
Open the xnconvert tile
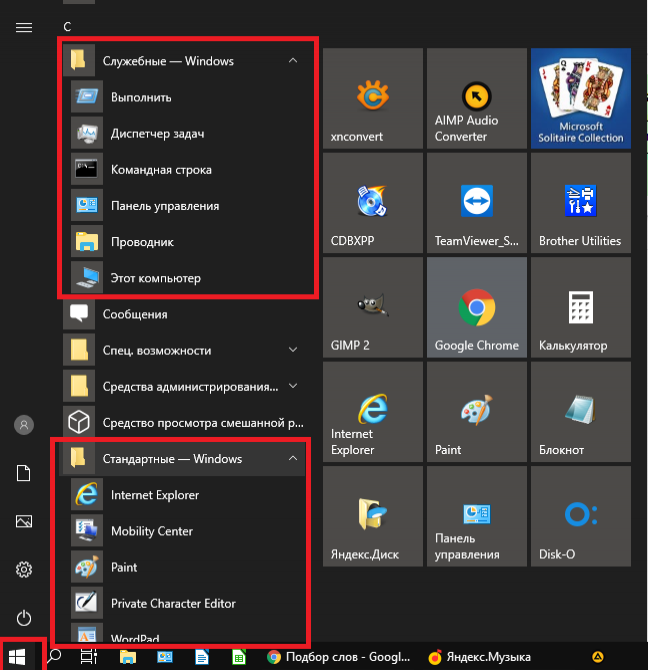point(372,98)
